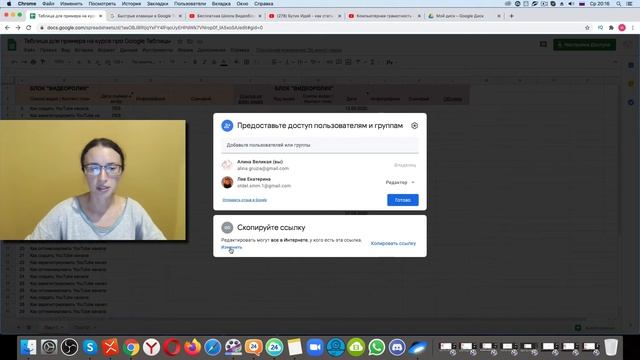Click the add-people icon in dialog header
Viewport: 640px width, 360px height.
click(x=227, y=126)
